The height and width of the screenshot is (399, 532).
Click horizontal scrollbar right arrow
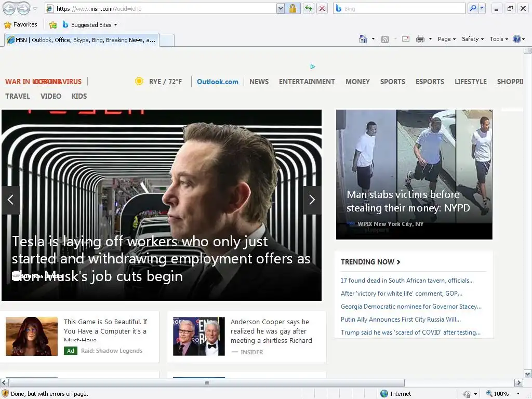518,383
